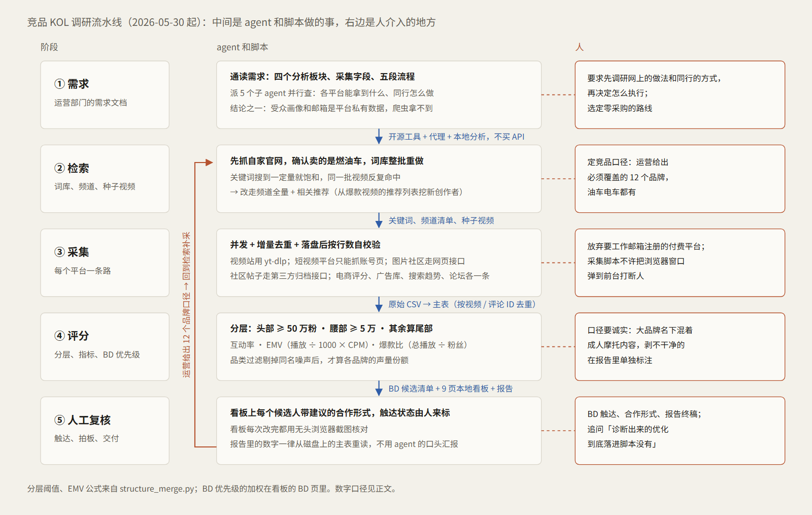This screenshot has height=515, width=812.
Task: Select the ④ 评分 stage card
Action: pos(105,347)
